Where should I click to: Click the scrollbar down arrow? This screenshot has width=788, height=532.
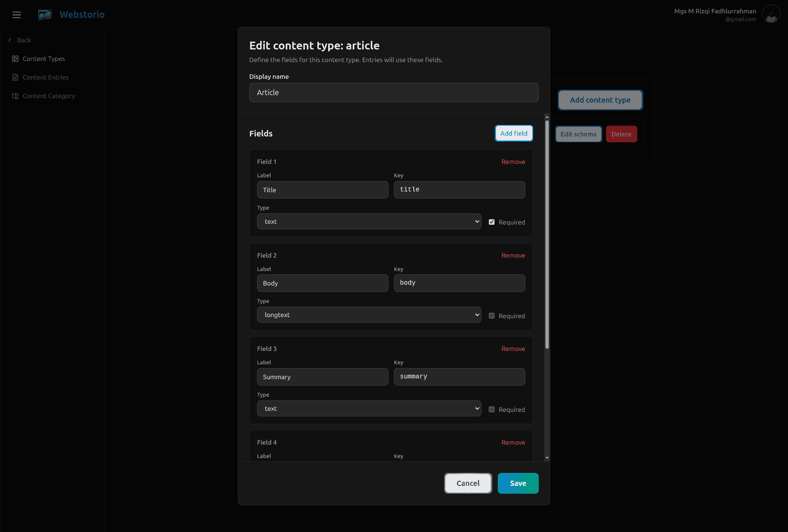pos(547,458)
